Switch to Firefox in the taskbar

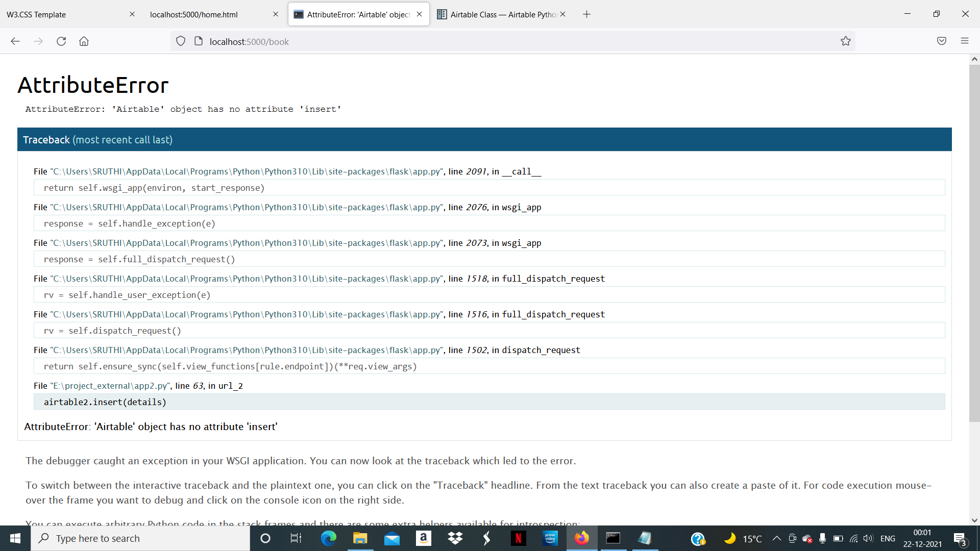point(581,538)
